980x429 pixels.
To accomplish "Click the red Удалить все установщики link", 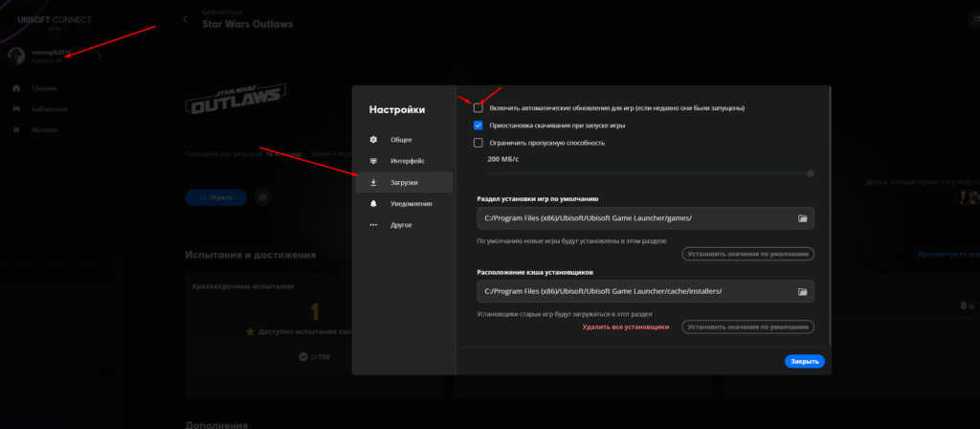I will coord(625,327).
